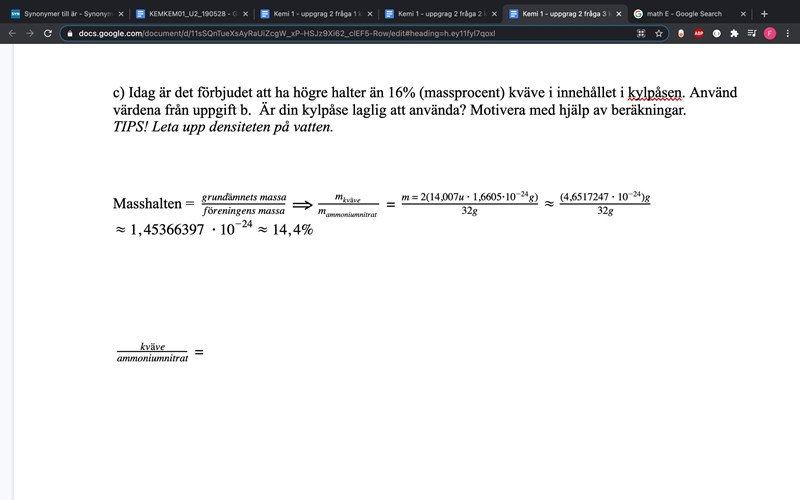Switch to the Synonymer till är tab

[x=65, y=14]
